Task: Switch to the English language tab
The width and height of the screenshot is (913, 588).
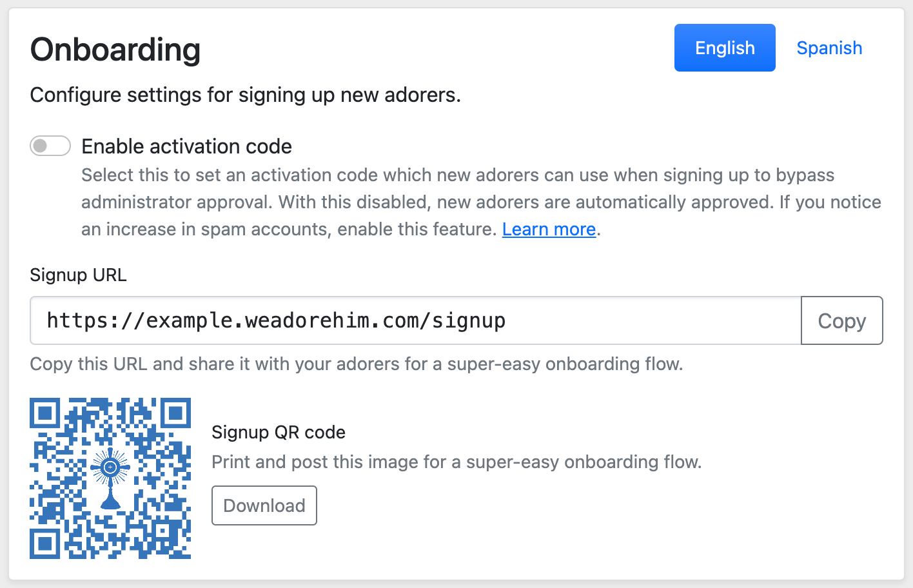Action: click(725, 48)
